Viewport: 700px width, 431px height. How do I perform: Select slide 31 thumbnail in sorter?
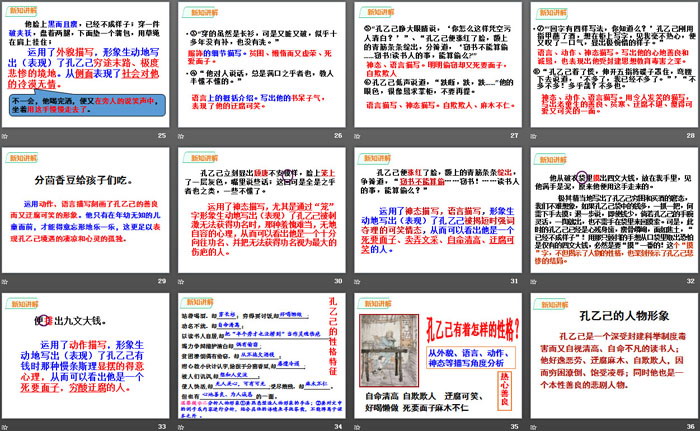438,210
